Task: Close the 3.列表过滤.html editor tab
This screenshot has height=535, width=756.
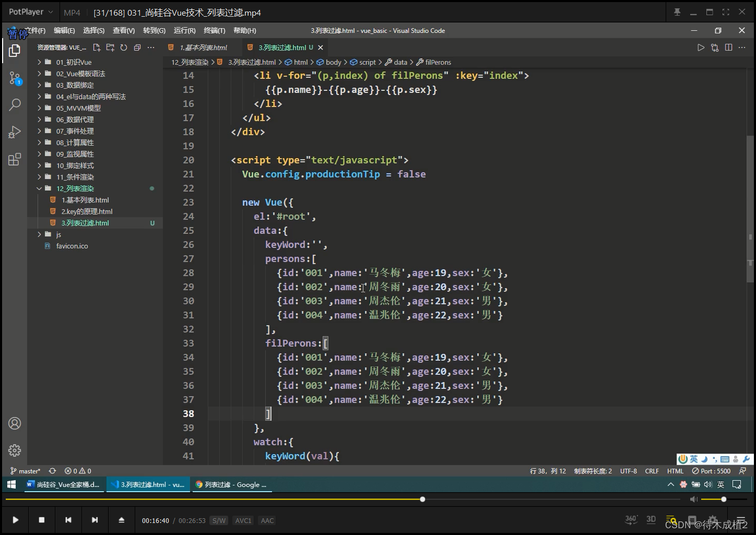Action: [321, 47]
